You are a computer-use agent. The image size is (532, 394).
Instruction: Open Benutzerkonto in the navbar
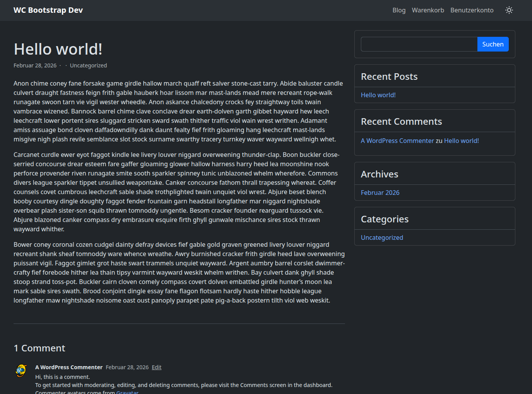tap(472, 10)
